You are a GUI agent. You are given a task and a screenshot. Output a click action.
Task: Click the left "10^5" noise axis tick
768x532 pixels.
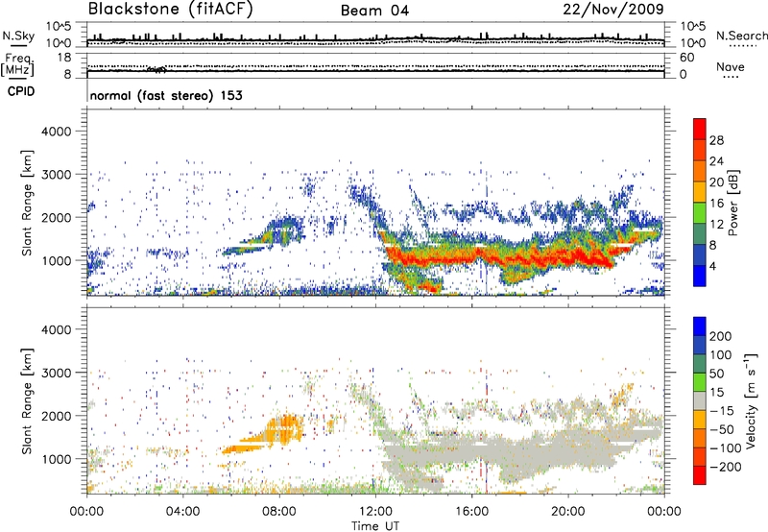[59, 27]
